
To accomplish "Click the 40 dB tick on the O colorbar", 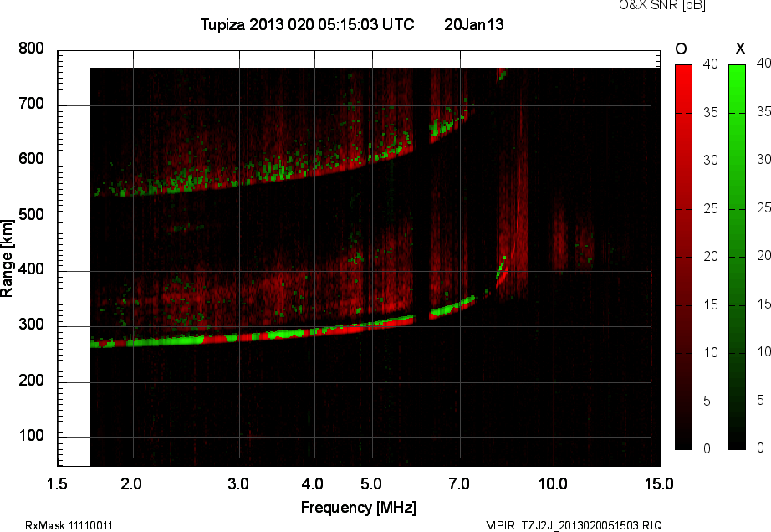I will 711,64.
